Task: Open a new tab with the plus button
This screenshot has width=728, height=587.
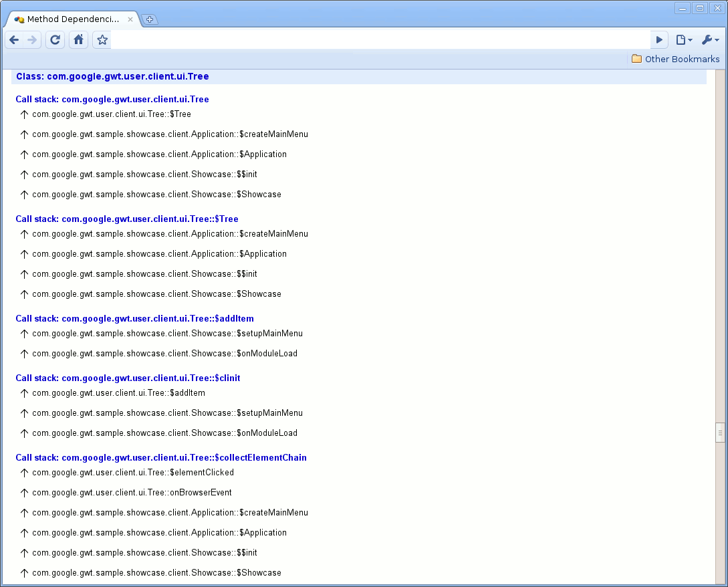Action: pos(150,19)
